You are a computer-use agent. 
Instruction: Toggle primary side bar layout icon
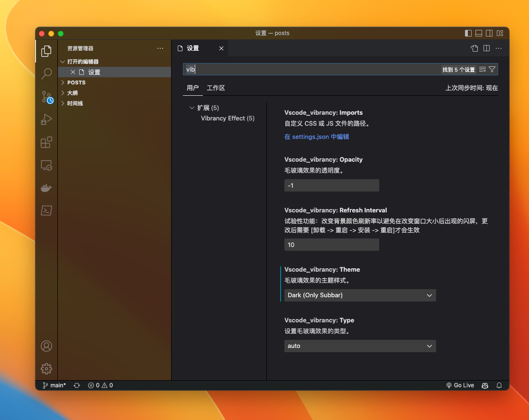click(x=468, y=33)
